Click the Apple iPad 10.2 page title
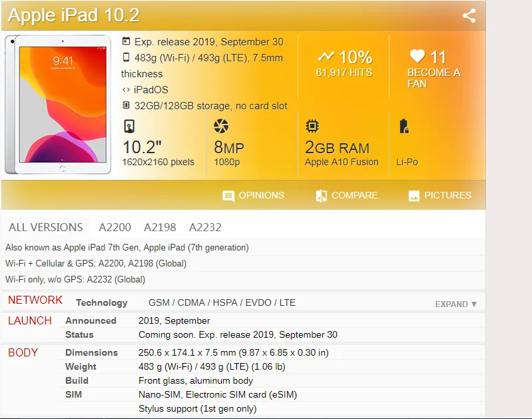 coord(74,15)
